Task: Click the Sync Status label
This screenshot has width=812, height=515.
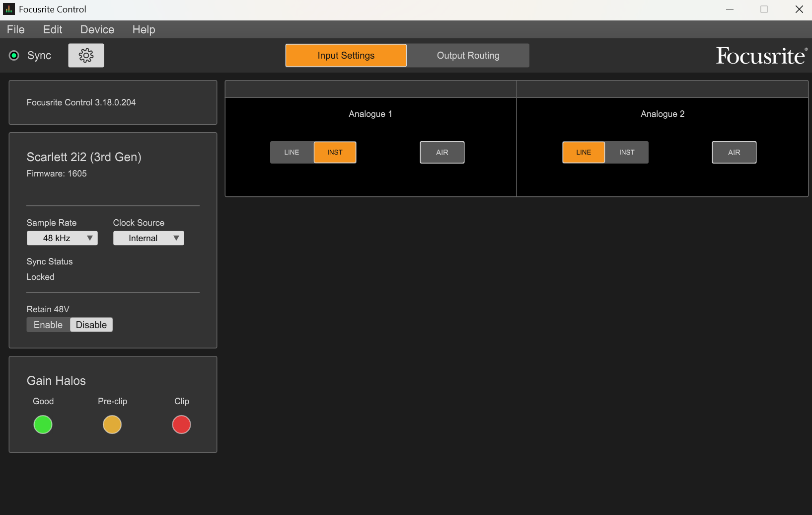Action: 50,261
